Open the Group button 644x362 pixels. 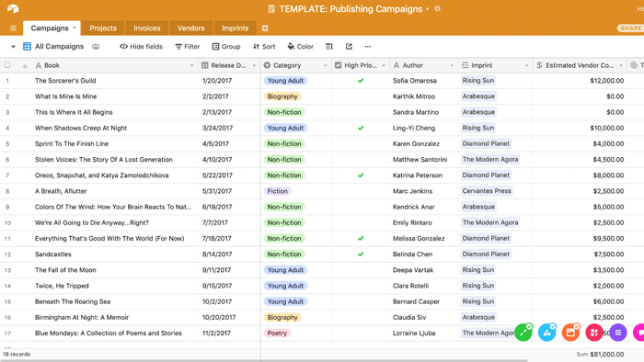click(x=226, y=47)
